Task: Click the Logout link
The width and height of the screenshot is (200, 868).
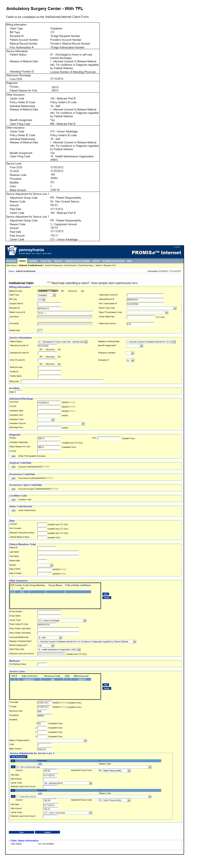Action: click(x=177, y=247)
